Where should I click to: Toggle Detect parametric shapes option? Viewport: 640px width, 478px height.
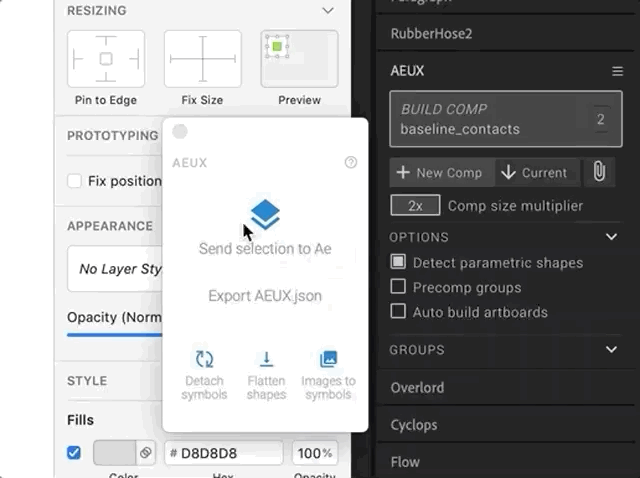click(x=398, y=263)
